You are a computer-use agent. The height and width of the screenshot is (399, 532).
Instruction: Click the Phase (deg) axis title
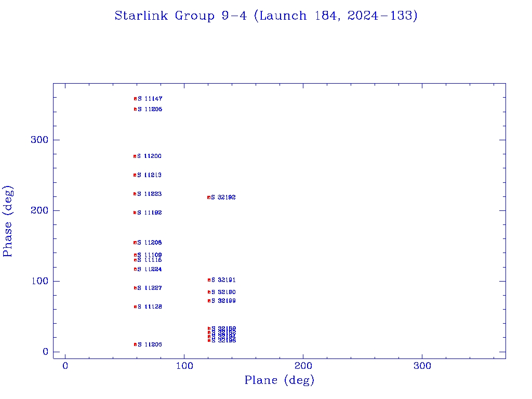7,221
